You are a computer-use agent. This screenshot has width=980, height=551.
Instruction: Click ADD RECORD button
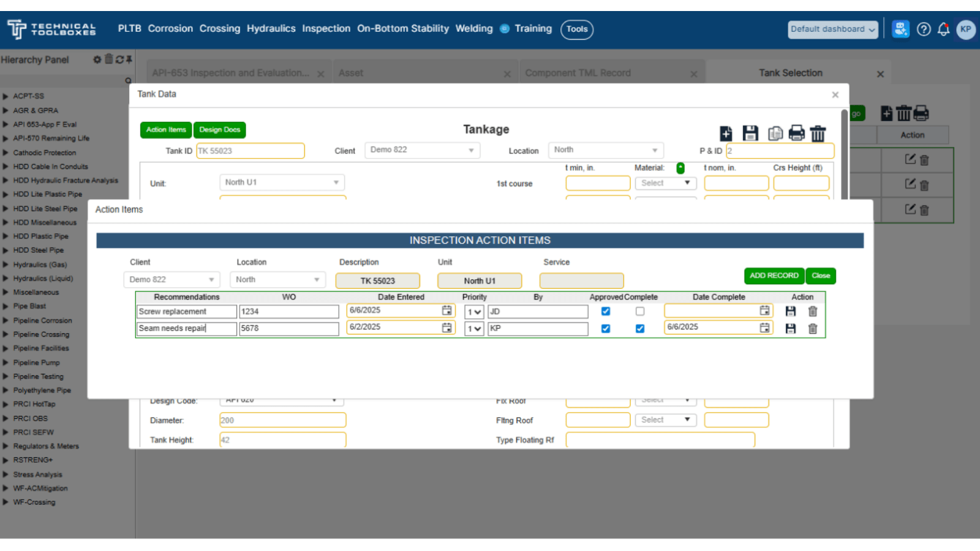click(774, 276)
